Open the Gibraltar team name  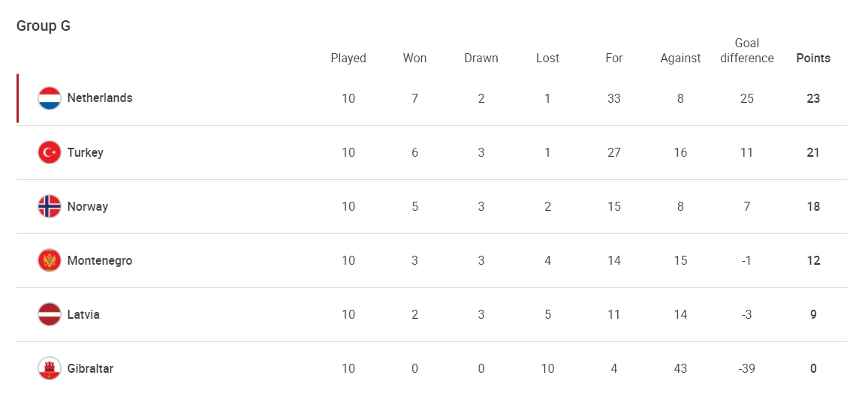pyautogui.click(x=90, y=369)
